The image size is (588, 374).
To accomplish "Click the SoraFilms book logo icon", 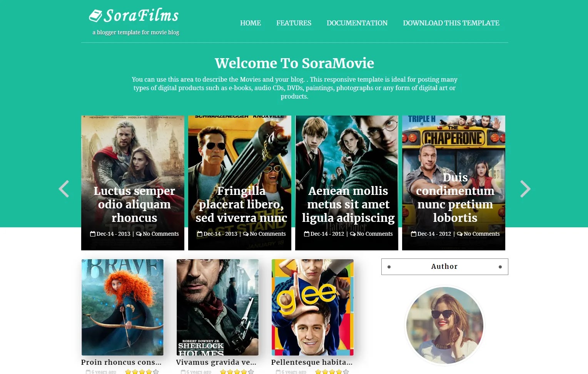I will tap(95, 16).
